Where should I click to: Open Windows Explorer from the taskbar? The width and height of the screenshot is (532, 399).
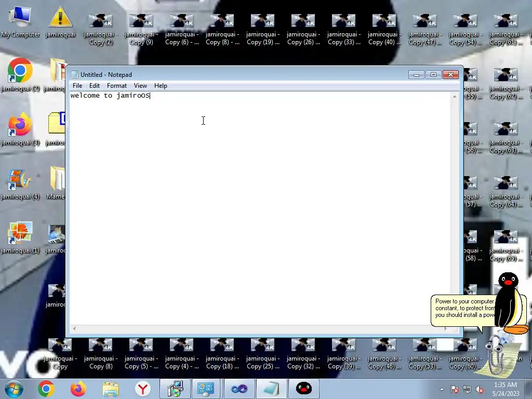click(111, 389)
